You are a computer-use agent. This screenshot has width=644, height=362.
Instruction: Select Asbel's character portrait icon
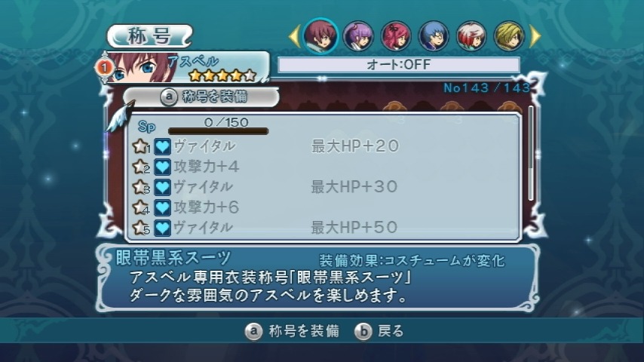[320, 36]
